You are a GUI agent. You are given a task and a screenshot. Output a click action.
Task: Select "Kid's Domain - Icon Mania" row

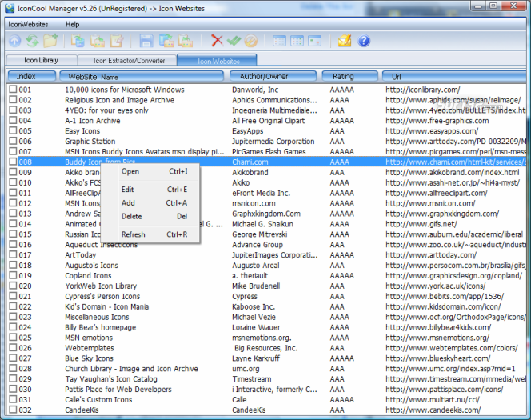(106, 306)
